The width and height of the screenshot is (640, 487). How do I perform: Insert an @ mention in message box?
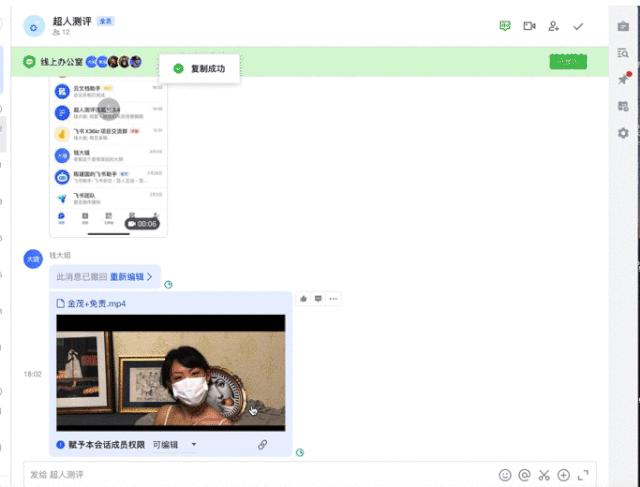524,475
